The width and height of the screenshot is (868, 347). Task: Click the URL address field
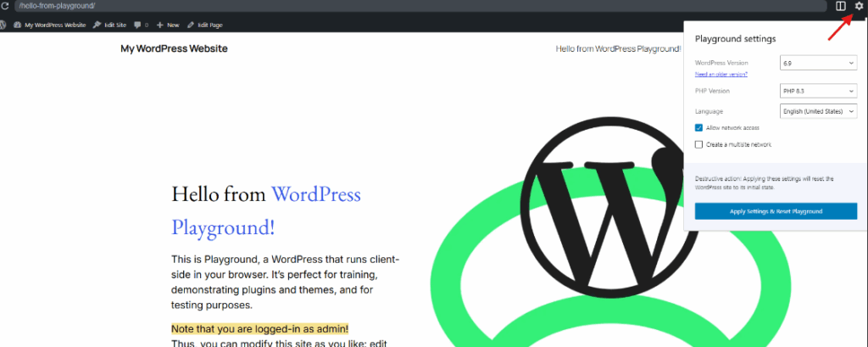coord(420,6)
